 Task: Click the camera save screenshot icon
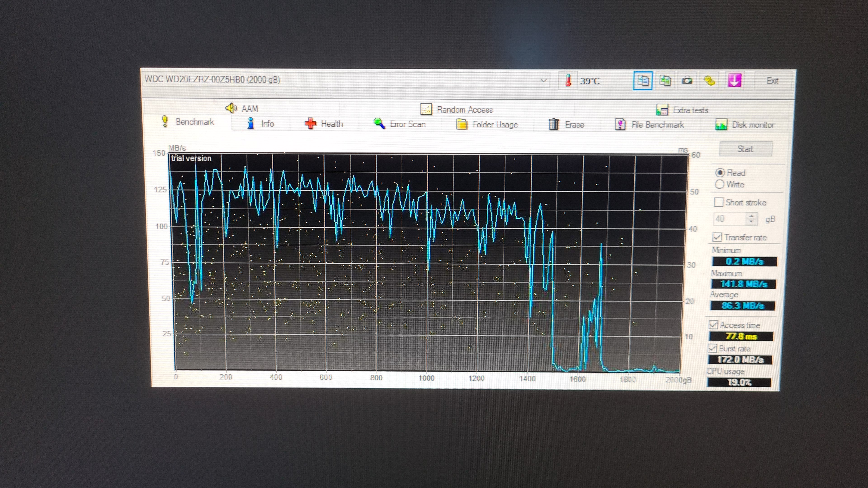coord(687,81)
